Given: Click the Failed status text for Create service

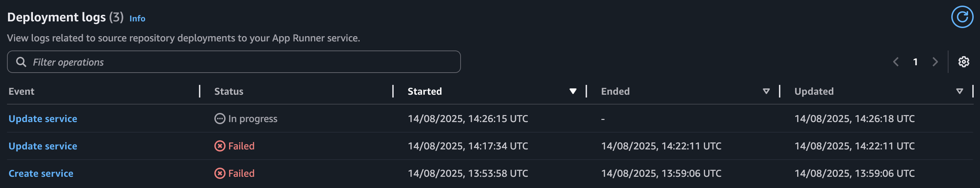Looking at the screenshot, I should pos(241,174).
